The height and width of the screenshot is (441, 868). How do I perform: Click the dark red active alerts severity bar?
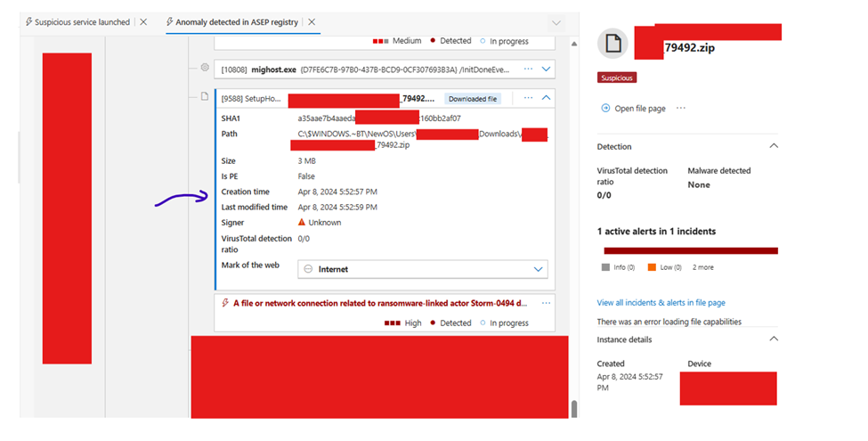690,251
